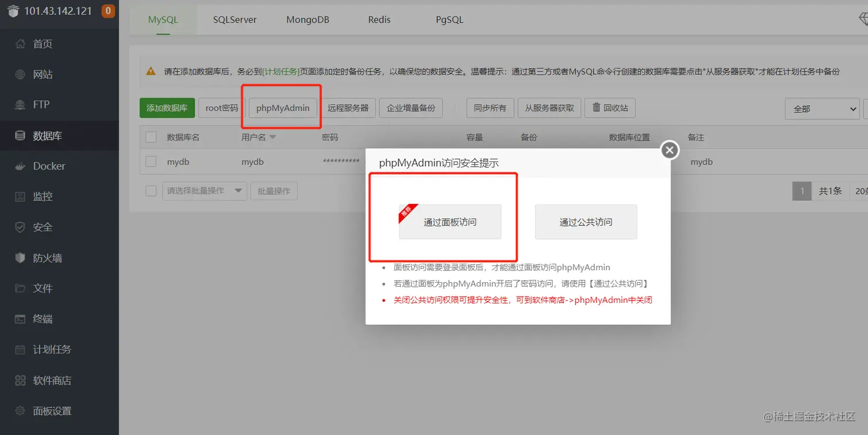Click the mydb remark cell
This screenshot has width=868, height=435.
point(702,162)
